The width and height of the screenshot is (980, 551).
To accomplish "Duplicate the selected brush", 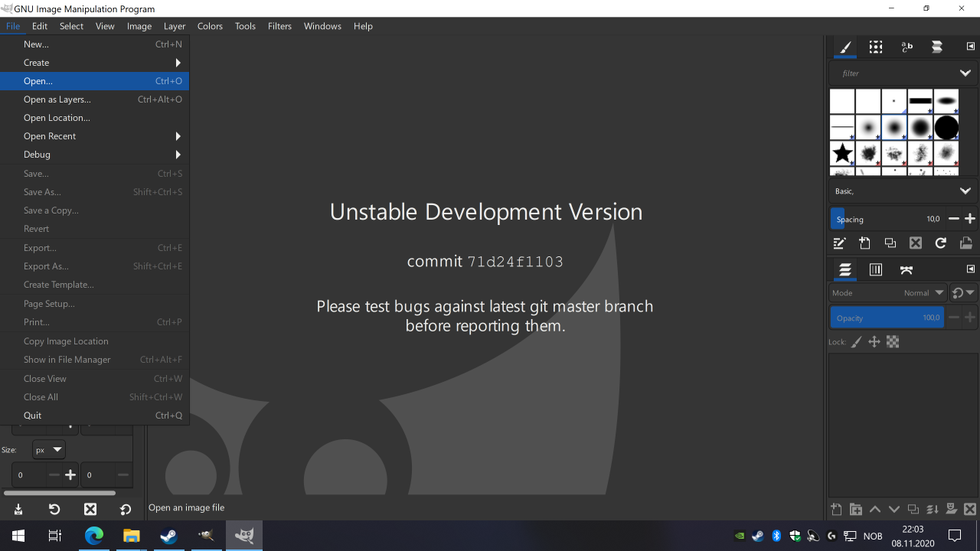I will [x=890, y=243].
